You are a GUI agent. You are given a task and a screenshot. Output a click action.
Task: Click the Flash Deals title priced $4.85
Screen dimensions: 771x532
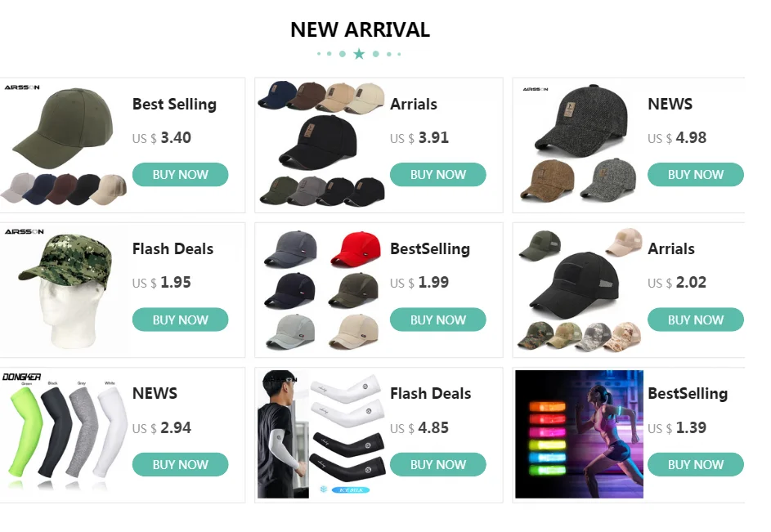pyautogui.click(x=430, y=393)
